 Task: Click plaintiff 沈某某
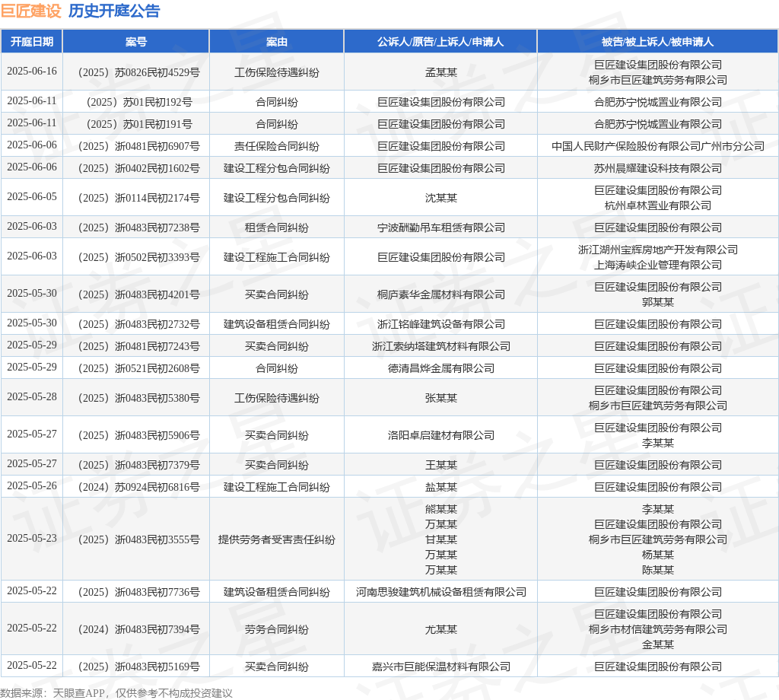point(440,199)
